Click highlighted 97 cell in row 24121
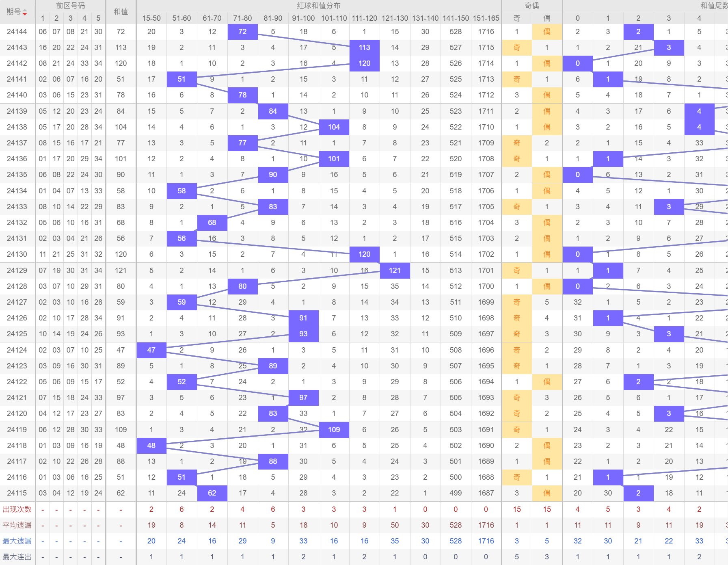The width and height of the screenshot is (728, 565). point(303,398)
